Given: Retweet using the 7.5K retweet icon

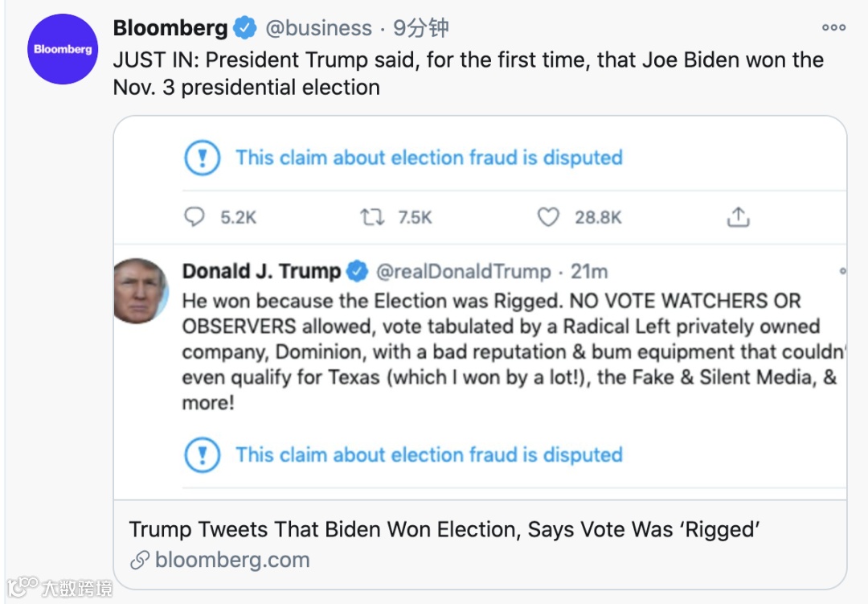Looking at the screenshot, I should pyautogui.click(x=372, y=217).
